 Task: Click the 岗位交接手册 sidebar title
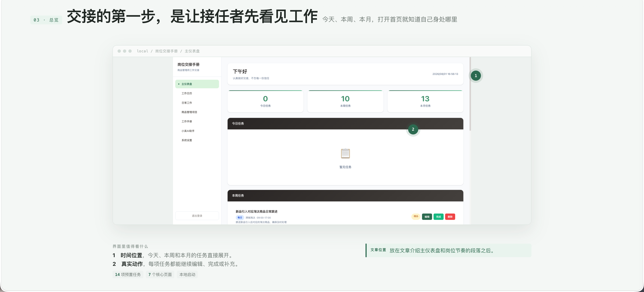click(189, 64)
